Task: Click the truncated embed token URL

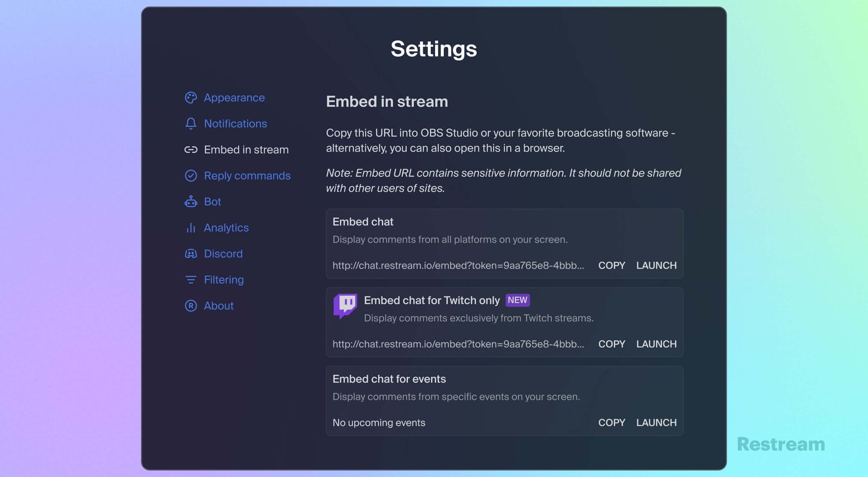Action: point(458,266)
